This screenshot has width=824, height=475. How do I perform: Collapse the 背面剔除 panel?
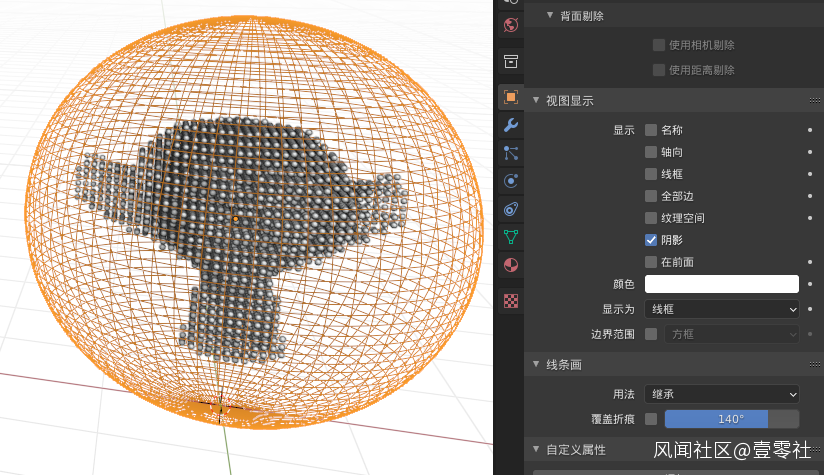pos(550,16)
